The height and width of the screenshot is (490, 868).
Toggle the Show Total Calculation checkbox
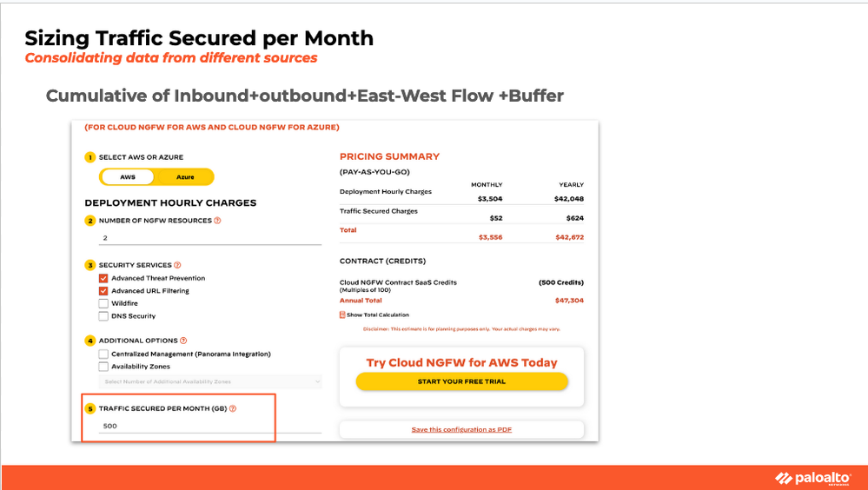click(x=342, y=315)
